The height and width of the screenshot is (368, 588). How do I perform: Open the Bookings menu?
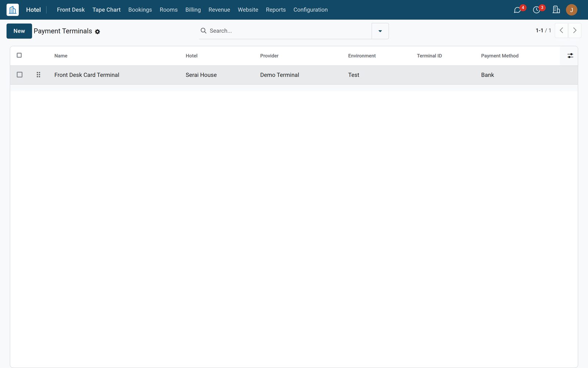point(140,10)
